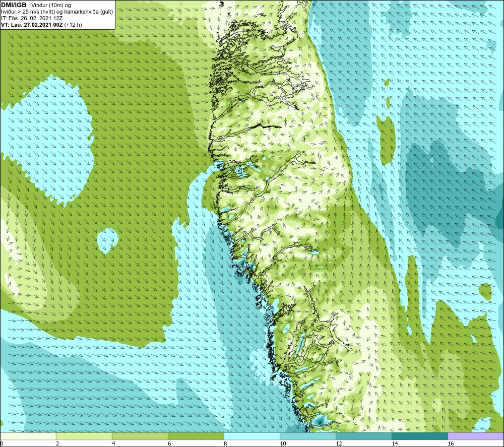Click the turquoise 10–12 m/s legend swatch
This screenshot has height=447, width=504.
click(307, 436)
